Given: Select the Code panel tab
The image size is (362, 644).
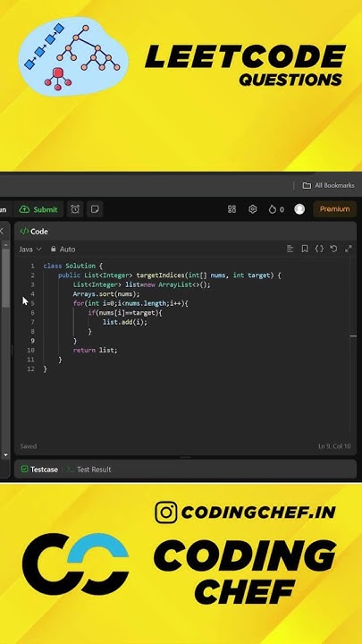Looking at the screenshot, I should (34, 232).
